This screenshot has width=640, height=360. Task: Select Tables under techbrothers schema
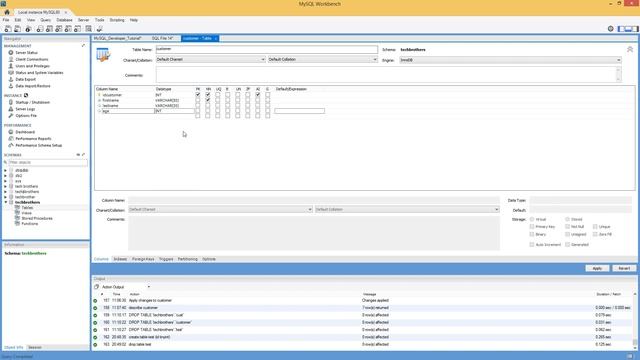click(27, 208)
